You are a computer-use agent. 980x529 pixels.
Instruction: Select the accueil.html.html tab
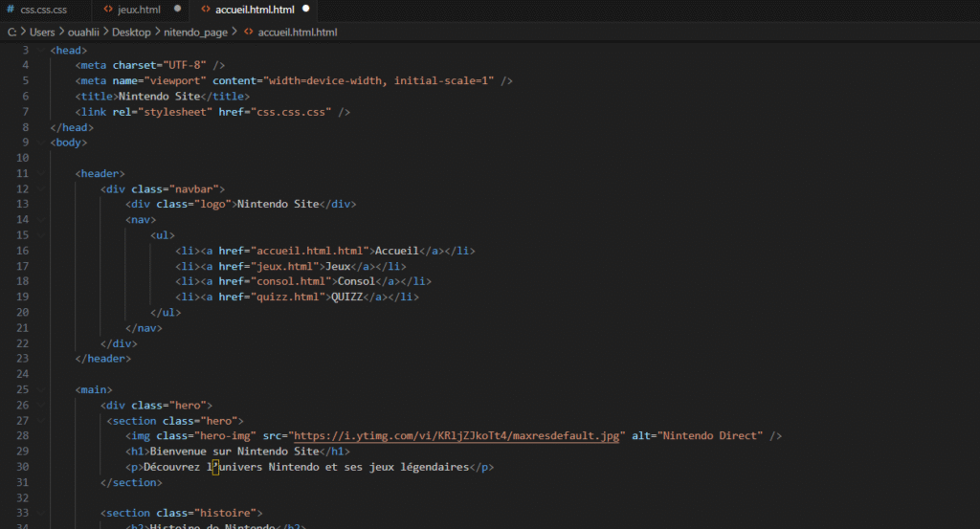click(x=255, y=9)
